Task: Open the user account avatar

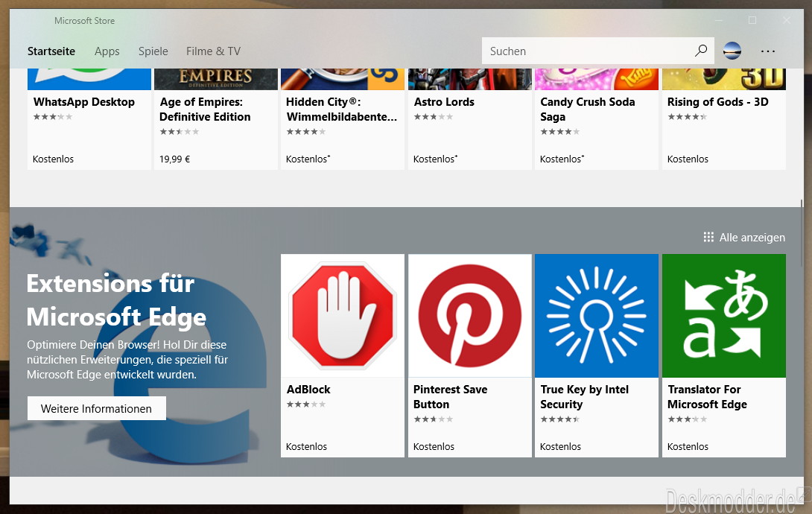Action: (x=732, y=51)
